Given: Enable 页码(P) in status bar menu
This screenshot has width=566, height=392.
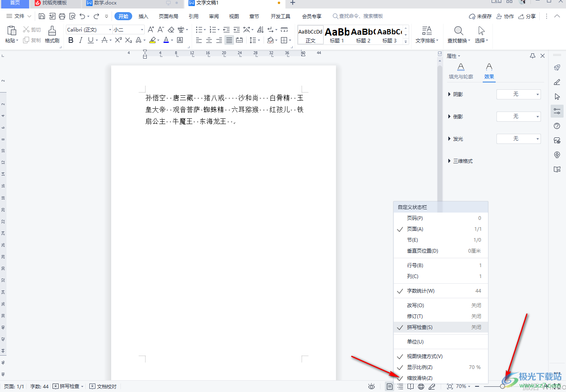Looking at the screenshot, I should [441, 218].
